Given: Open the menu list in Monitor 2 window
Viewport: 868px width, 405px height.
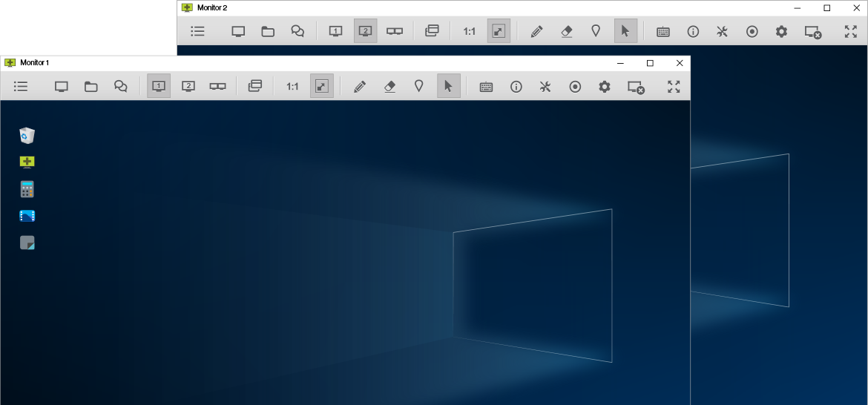Looking at the screenshot, I should pos(197,32).
